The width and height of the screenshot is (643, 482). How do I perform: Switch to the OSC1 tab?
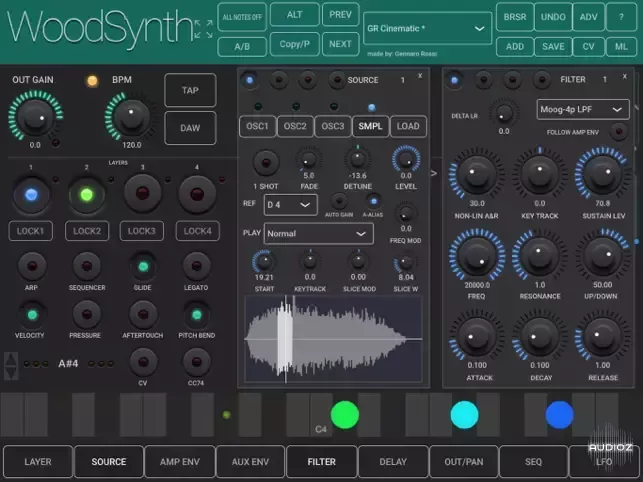(257, 126)
